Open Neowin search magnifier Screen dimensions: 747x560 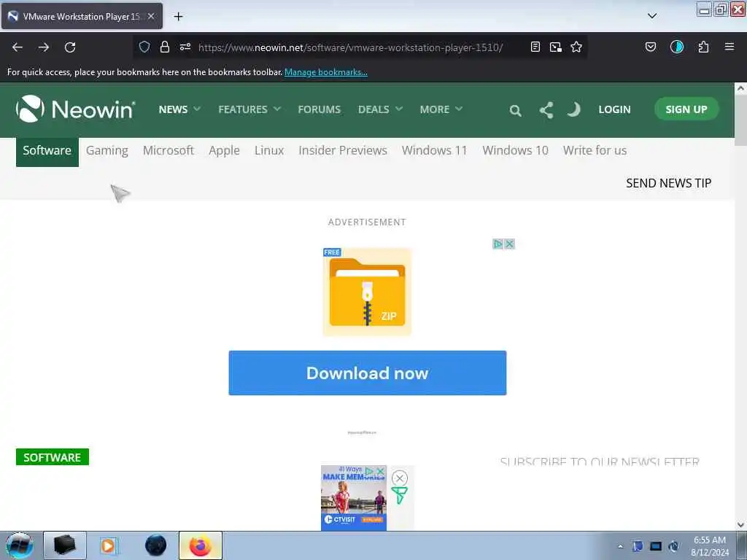tap(515, 111)
